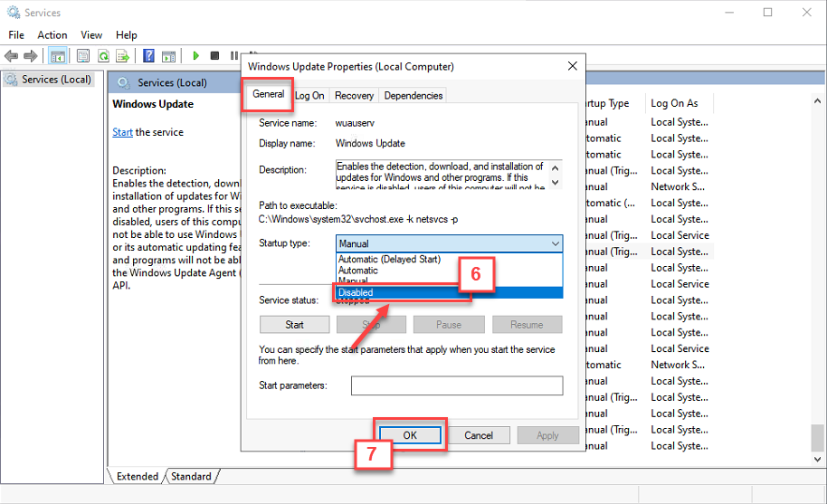Click the 'Services (Local)' pane header
The image size is (827, 504).
[x=172, y=82]
